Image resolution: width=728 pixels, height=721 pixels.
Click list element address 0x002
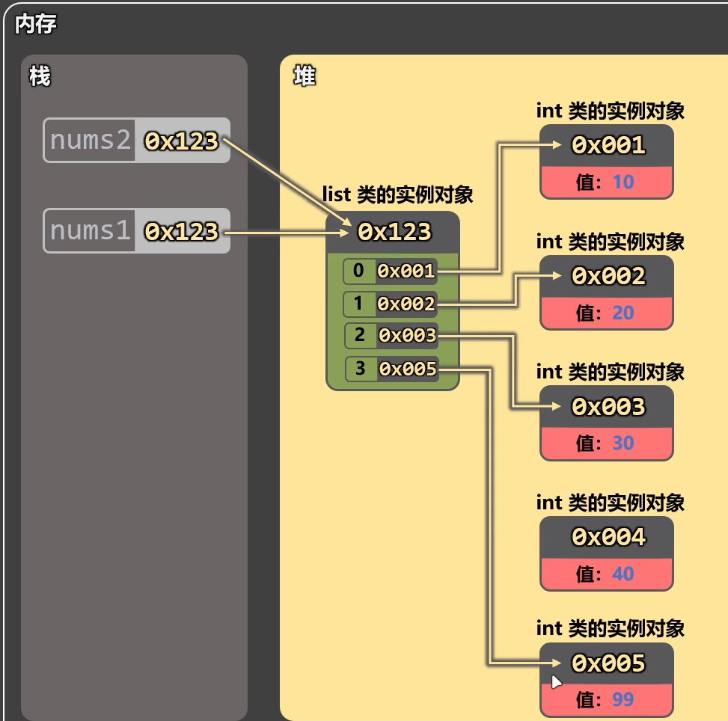(406, 304)
